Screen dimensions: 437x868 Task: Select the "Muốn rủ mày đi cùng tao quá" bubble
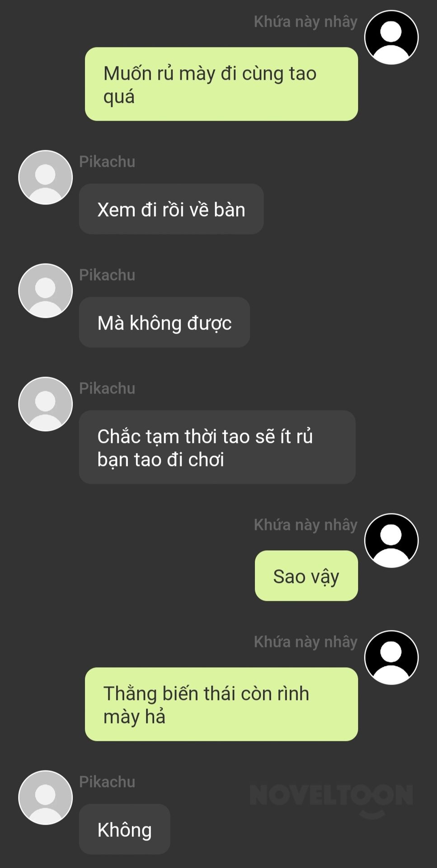[x=221, y=84]
